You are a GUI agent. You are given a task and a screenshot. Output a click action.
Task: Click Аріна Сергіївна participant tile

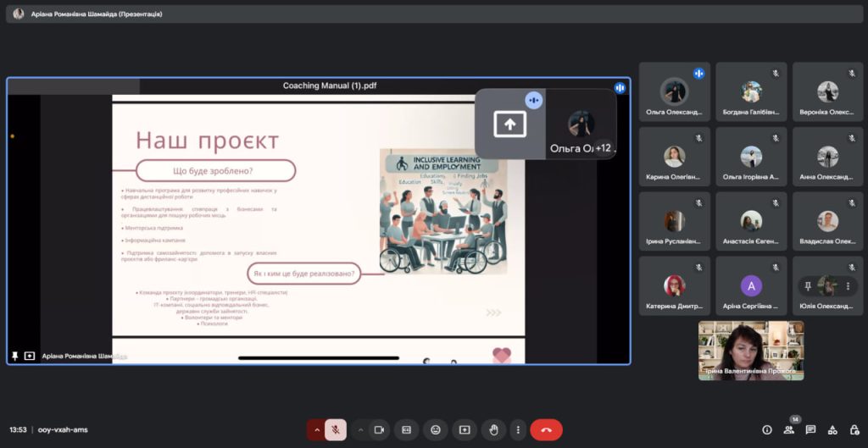coord(750,286)
